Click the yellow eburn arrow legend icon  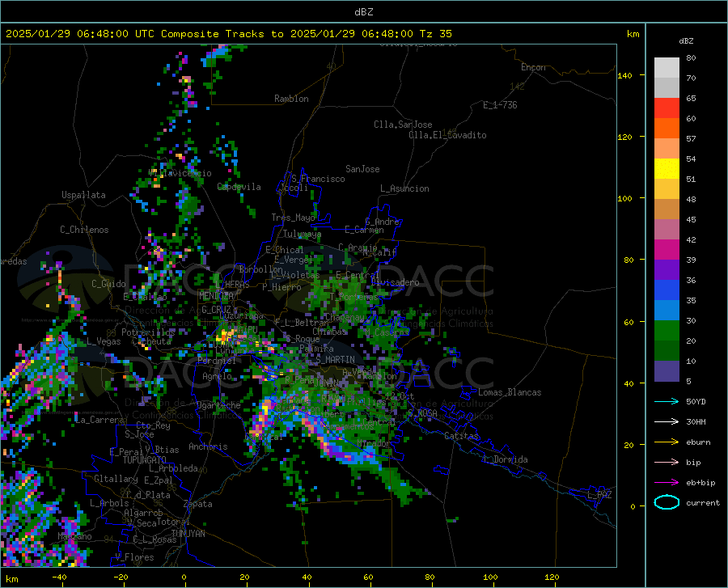coord(667,442)
